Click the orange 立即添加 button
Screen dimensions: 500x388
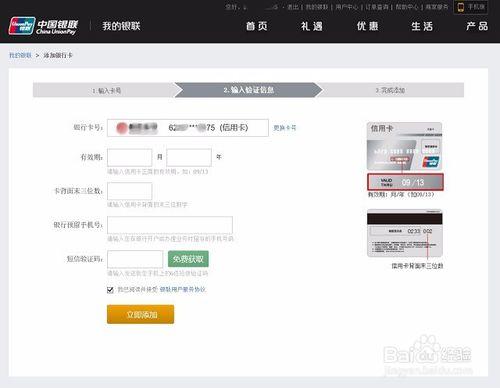coord(140,314)
